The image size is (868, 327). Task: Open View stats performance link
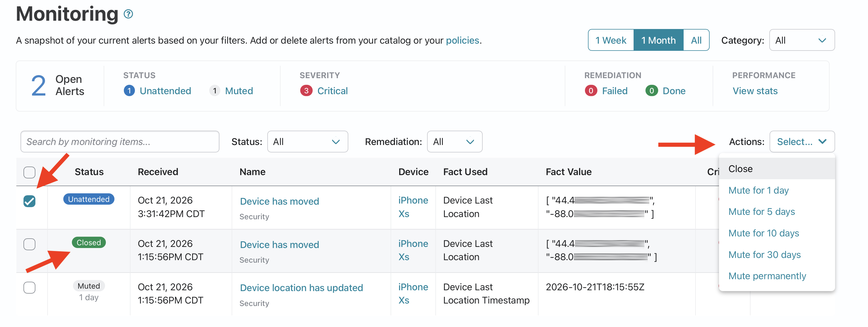(x=755, y=91)
